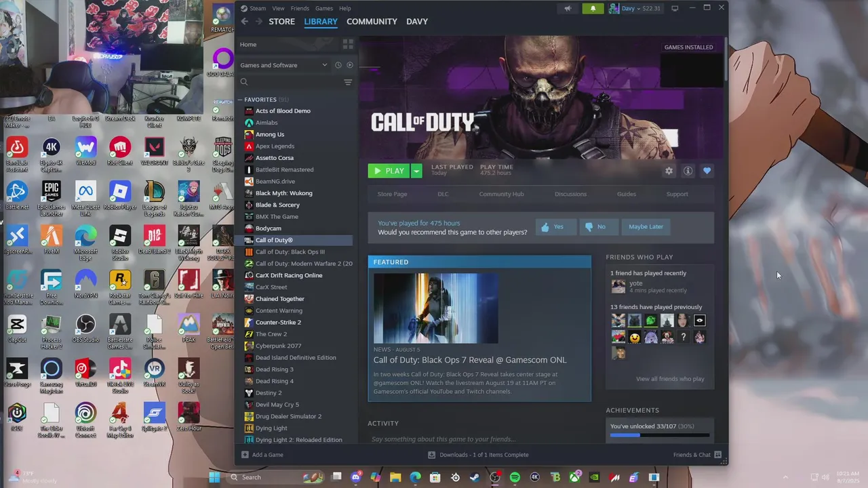The width and height of the screenshot is (868, 488).
Task: Show Call of Duty game info icon
Action: pos(688,171)
